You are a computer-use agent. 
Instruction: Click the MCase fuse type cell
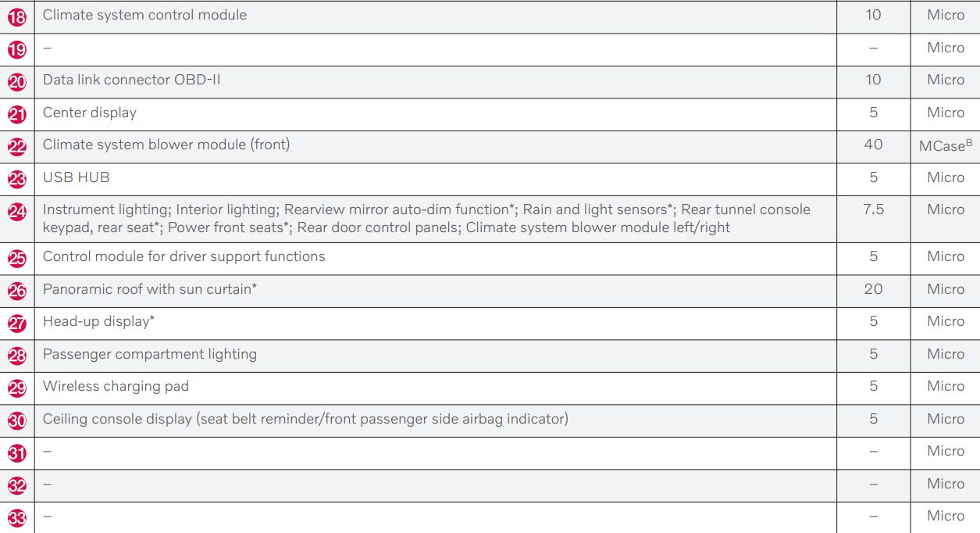pyautogui.click(x=945, y=146)
